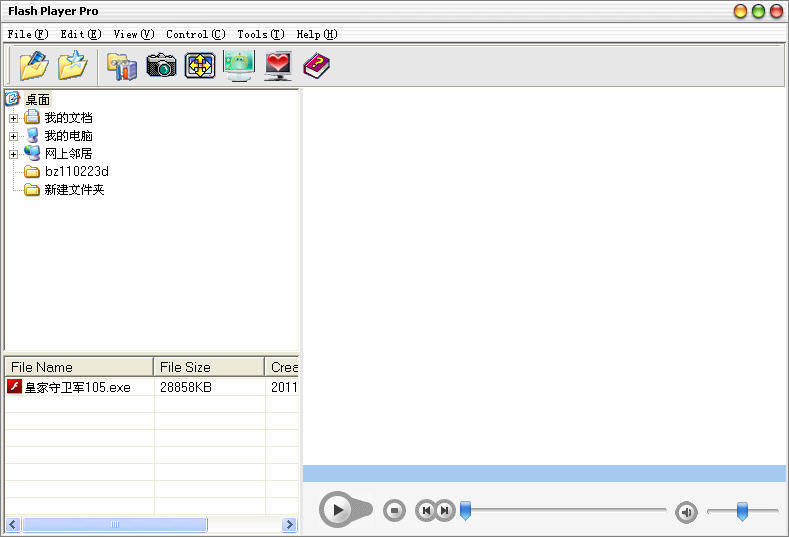This screenshot has width=789, height=537.
Task: Click the desktop icon beside 桌面
Action: (13, 99)
